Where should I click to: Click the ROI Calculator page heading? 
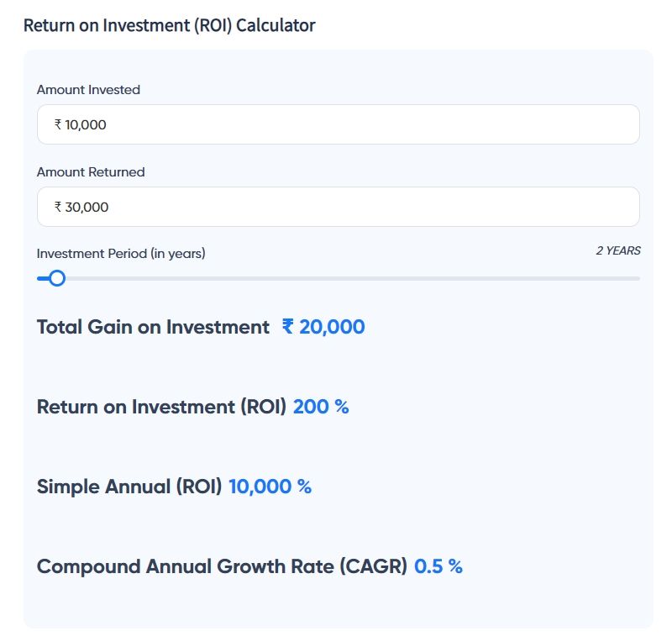[169, 25]
